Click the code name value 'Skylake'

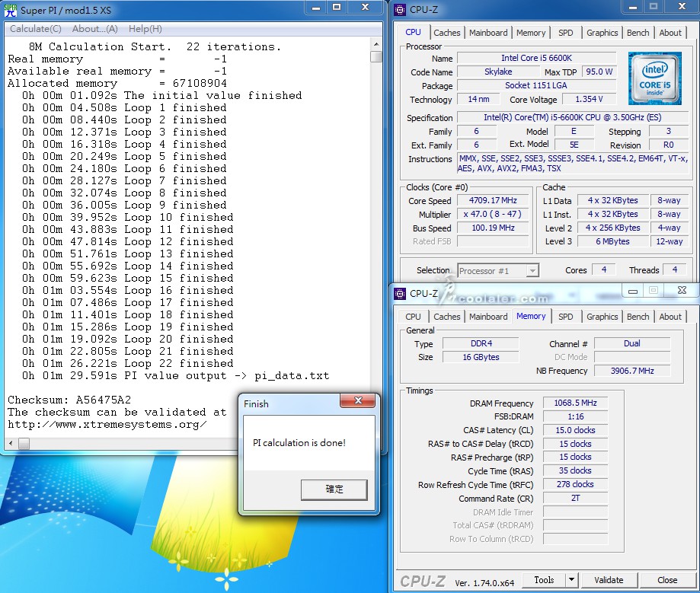pos(498,72)
